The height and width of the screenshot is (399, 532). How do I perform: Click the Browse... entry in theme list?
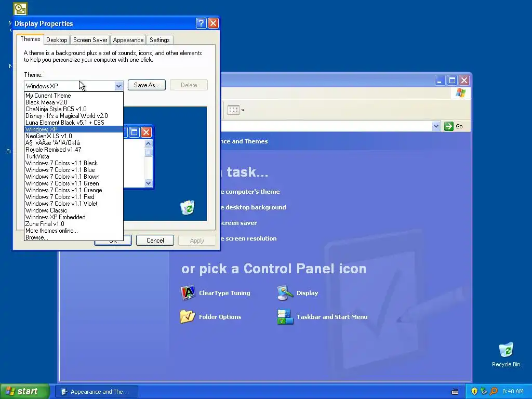[x=74, y=237]
